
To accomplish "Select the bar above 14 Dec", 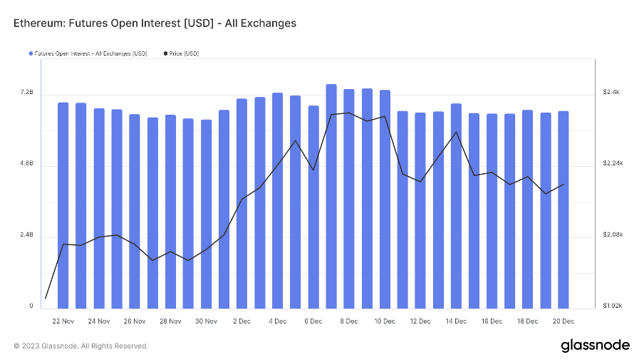I will click(x=456, y=206).
